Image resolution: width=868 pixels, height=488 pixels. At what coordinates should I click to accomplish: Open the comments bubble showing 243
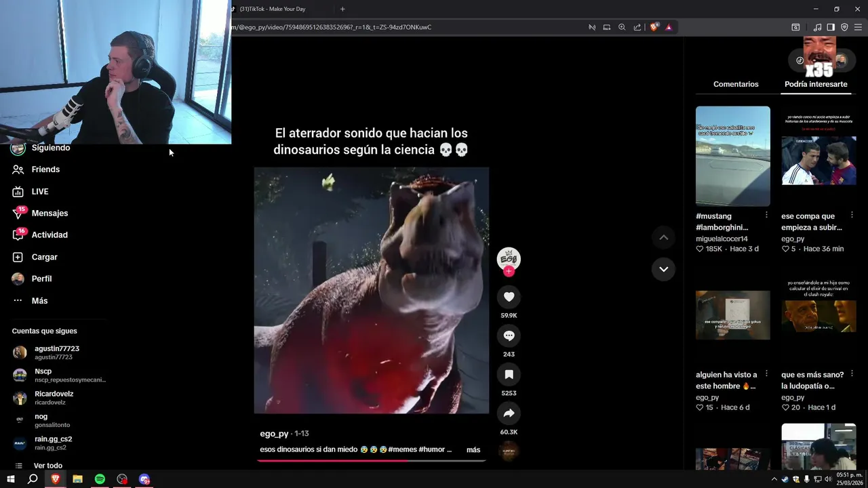pos(509,335)
